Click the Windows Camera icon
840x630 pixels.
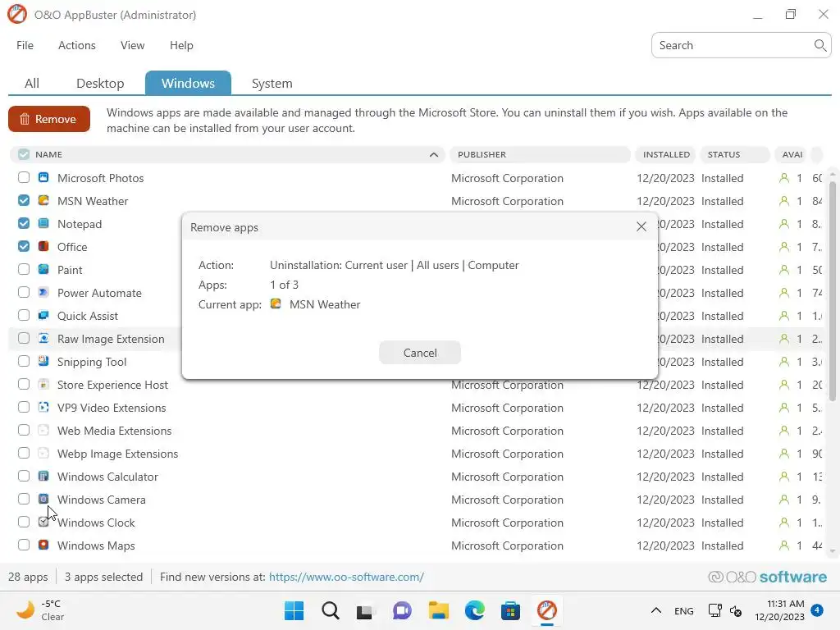43,500
